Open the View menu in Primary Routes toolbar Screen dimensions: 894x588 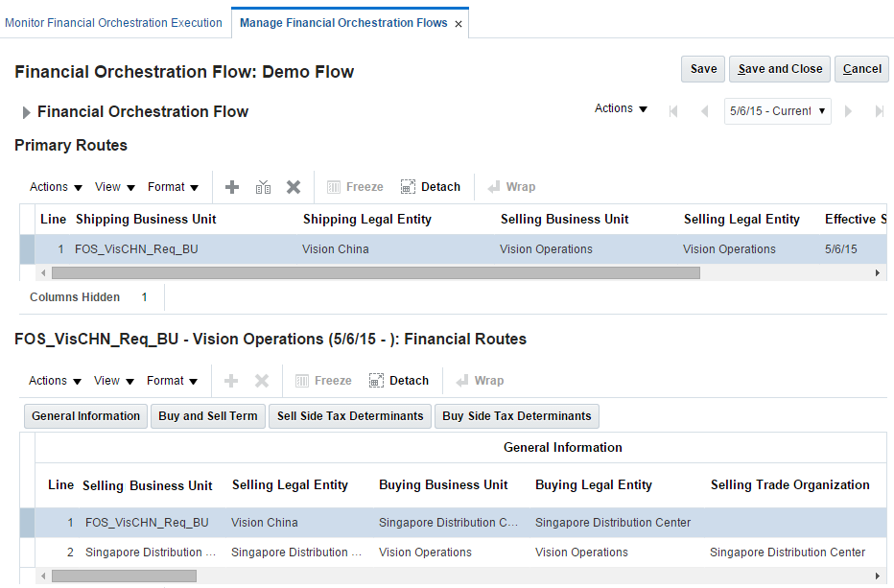[114, 186]
